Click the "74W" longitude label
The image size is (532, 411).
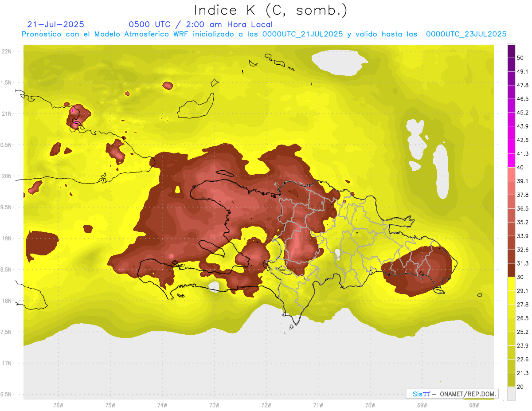tap(162, 405)
